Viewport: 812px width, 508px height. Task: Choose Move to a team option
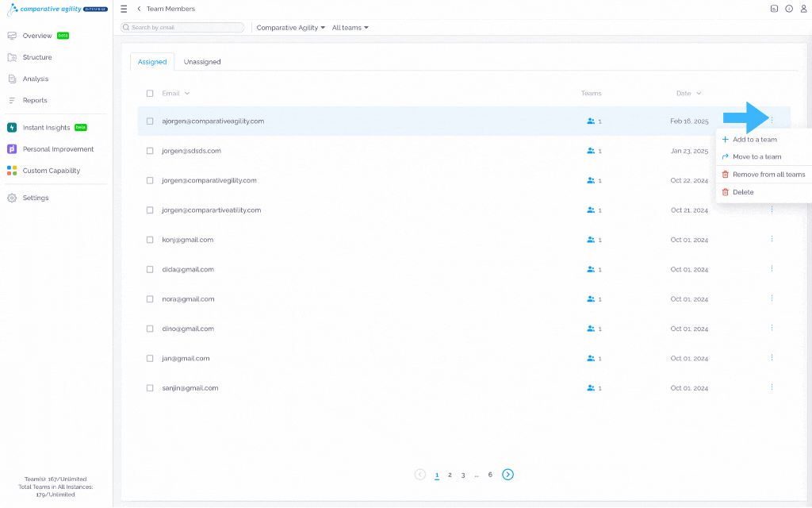pyautogui.click(x=757, y=157)
